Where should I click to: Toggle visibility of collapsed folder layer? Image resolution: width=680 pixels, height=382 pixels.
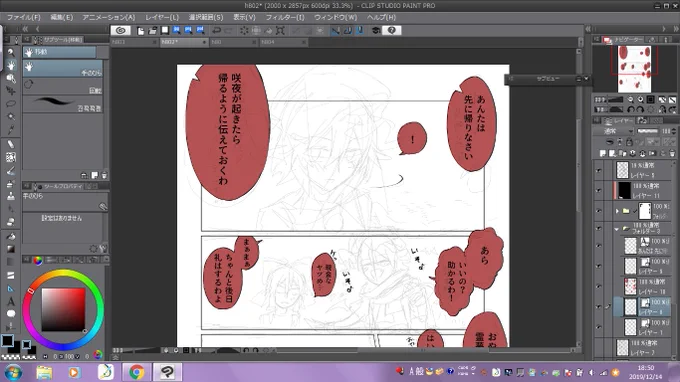(x=599, y=211)
